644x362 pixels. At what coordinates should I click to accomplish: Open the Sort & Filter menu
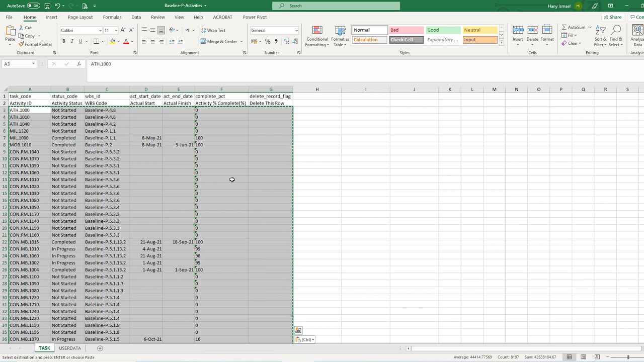click(x=601, y=36)
